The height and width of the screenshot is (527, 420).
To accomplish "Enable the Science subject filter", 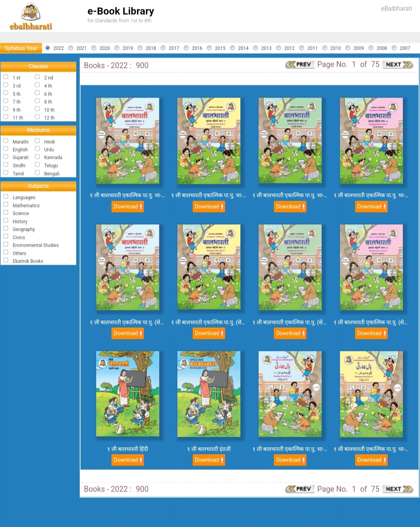I will [x=6, y=212].
